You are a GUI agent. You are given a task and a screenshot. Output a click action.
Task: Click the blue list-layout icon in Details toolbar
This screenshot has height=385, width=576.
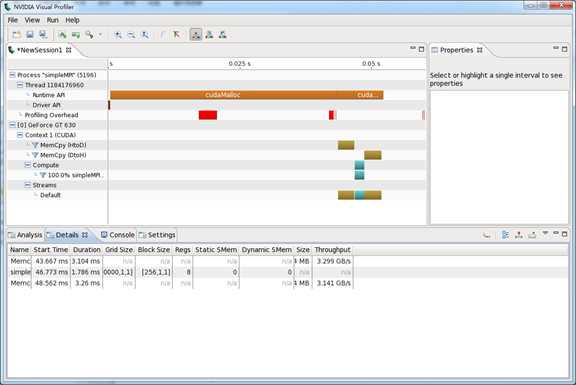[x=505, y=235]
